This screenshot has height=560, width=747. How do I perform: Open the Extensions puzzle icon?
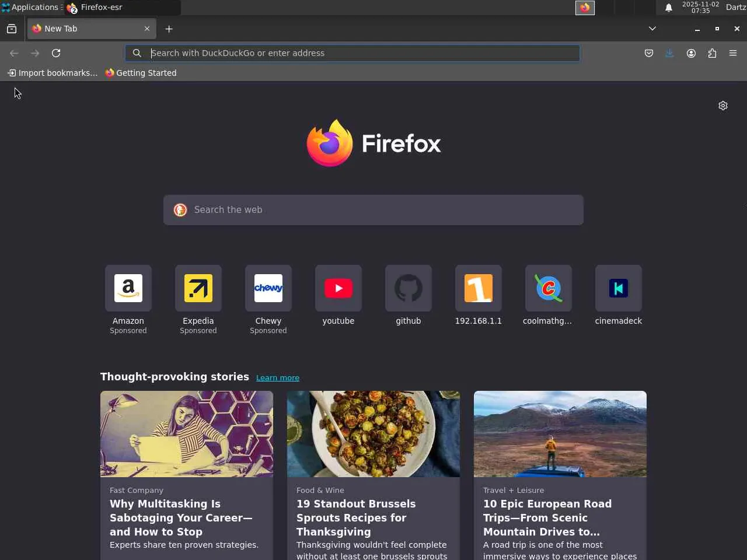point(712,53)
